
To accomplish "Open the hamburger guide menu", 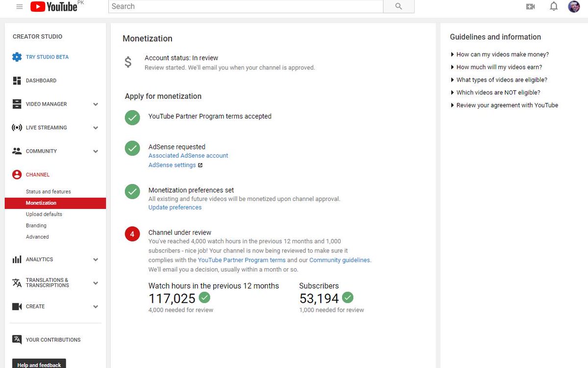I will [x=20, y=6].
